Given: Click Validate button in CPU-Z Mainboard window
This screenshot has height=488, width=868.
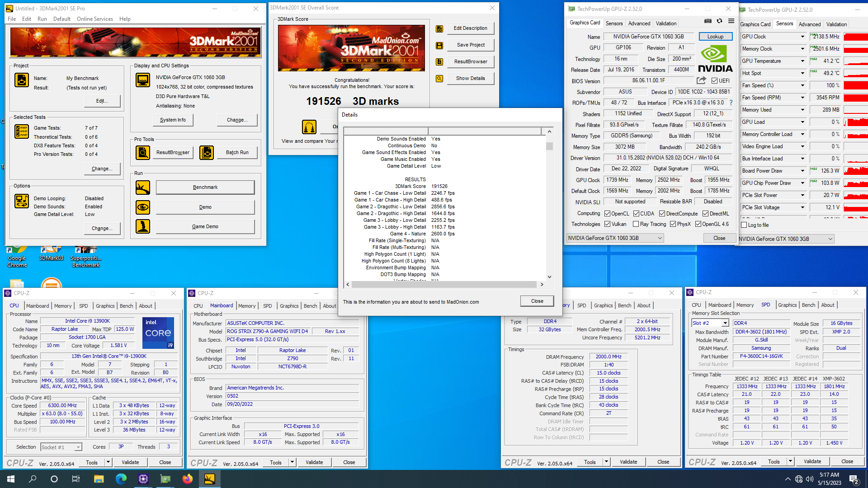Looking at the screenshot, I should 314,462.
